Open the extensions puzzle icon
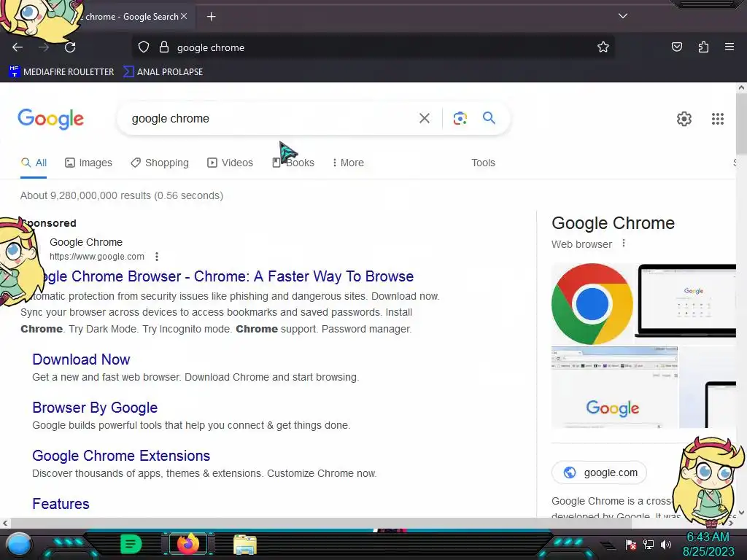Image resolution: width=747 pixels, height=560 pixels. [x=703, y=47]
